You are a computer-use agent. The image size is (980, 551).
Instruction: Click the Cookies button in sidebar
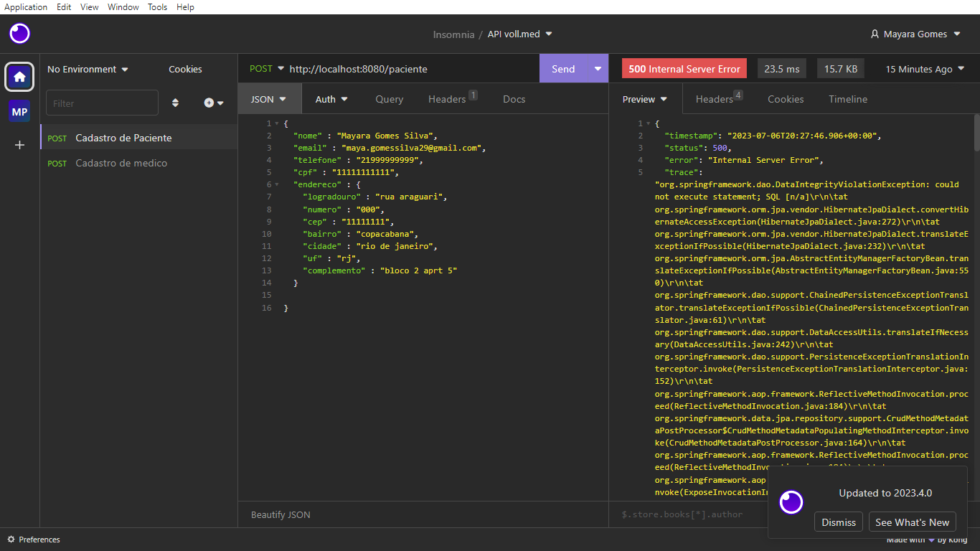(x=185, y=70)
